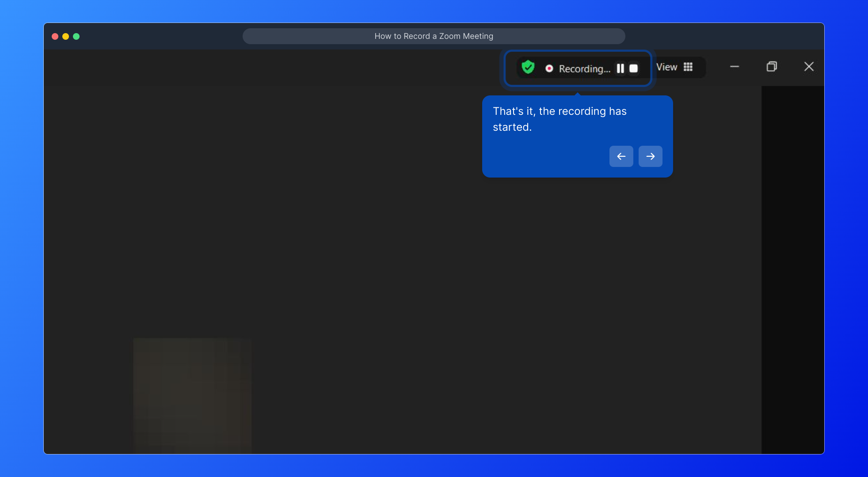Select the blurred participant video thumbnail
Screen dimensions: 868x477
coord(192,395)
